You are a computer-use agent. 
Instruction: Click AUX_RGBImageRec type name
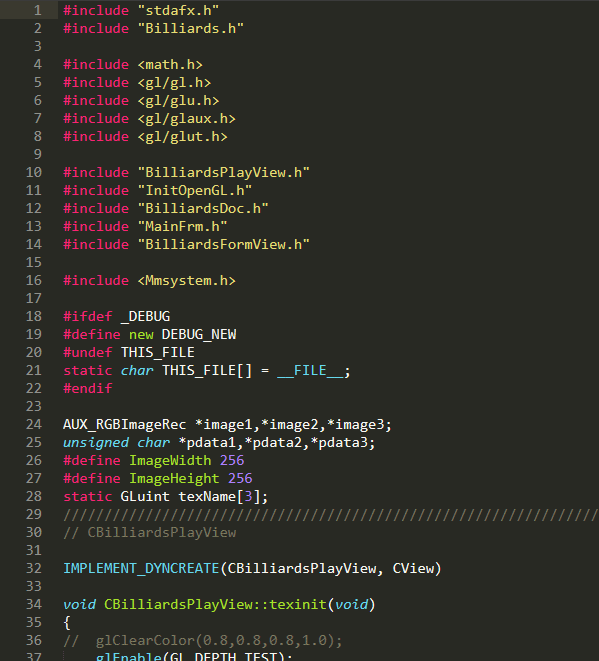[124, 425]
